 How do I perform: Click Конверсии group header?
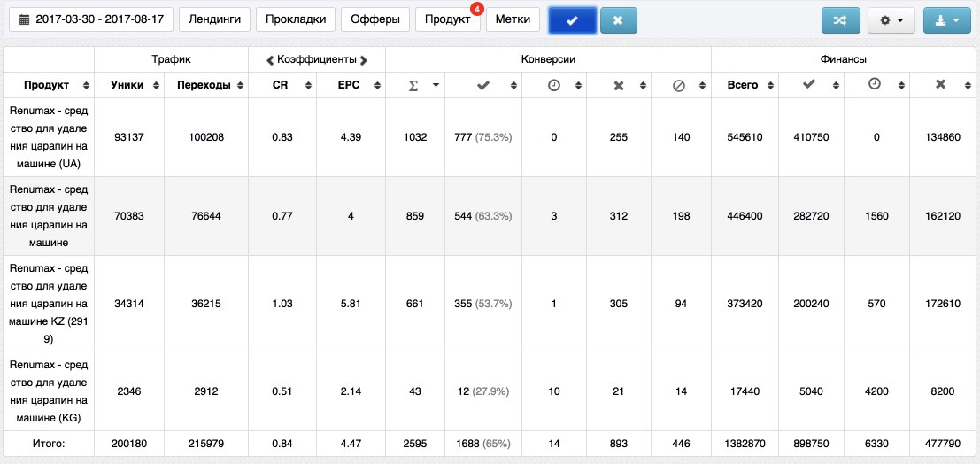point(548,59)
